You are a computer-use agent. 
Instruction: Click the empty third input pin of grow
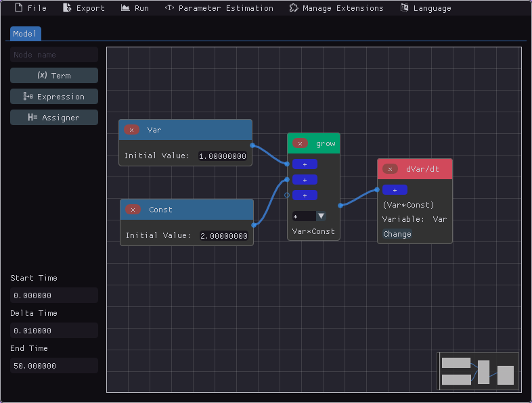tap(287, 195)
